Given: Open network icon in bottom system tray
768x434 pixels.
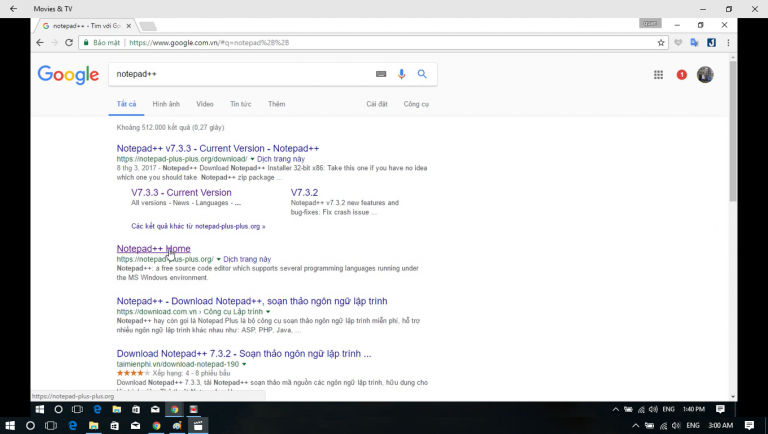Looking at the screenshot, I should point(663,426).
